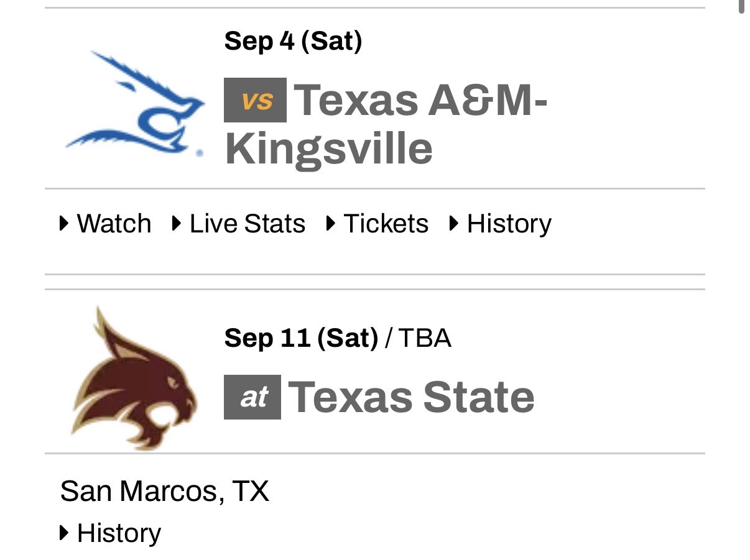The width and height of the screenshot is (750, 560).
Task: Open the Live Stats link
Action: [x=247, y=224]
